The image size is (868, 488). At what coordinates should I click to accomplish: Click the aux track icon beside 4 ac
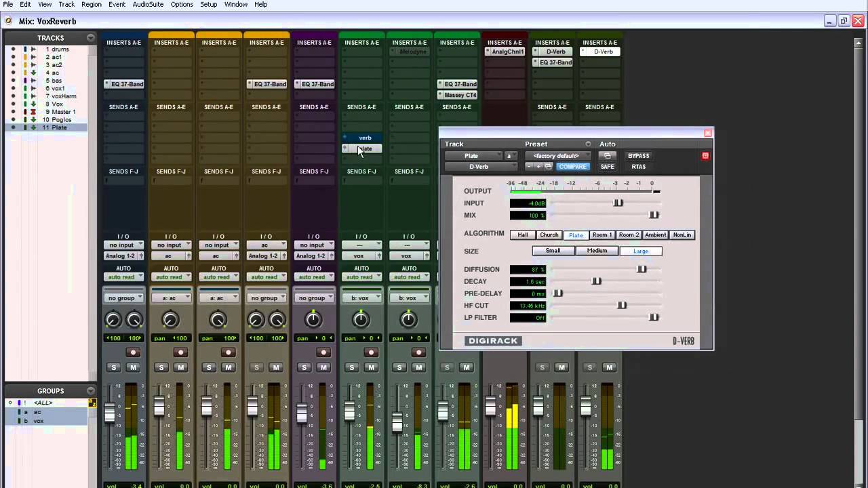point(33,73)
